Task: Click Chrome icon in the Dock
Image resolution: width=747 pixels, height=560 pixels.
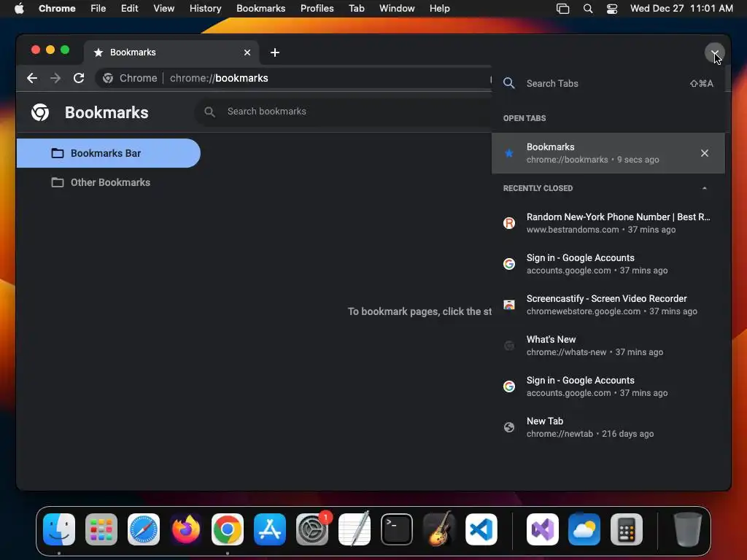Action: (228, 529)
